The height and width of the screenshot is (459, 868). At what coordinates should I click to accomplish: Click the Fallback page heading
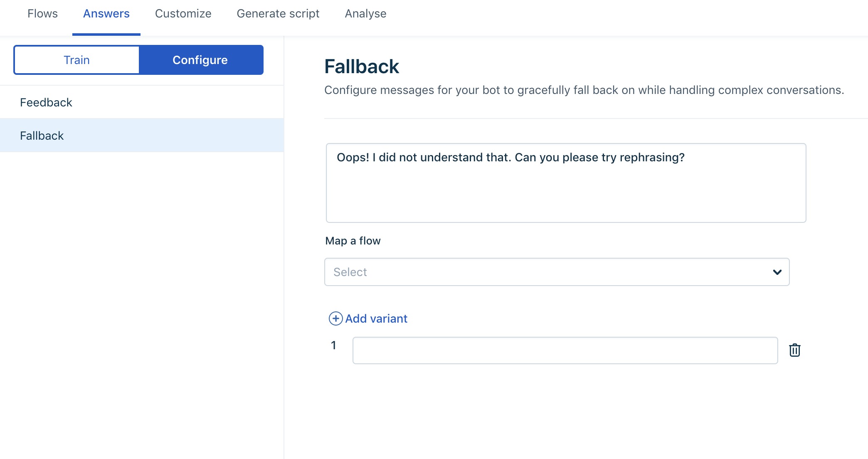362,67
